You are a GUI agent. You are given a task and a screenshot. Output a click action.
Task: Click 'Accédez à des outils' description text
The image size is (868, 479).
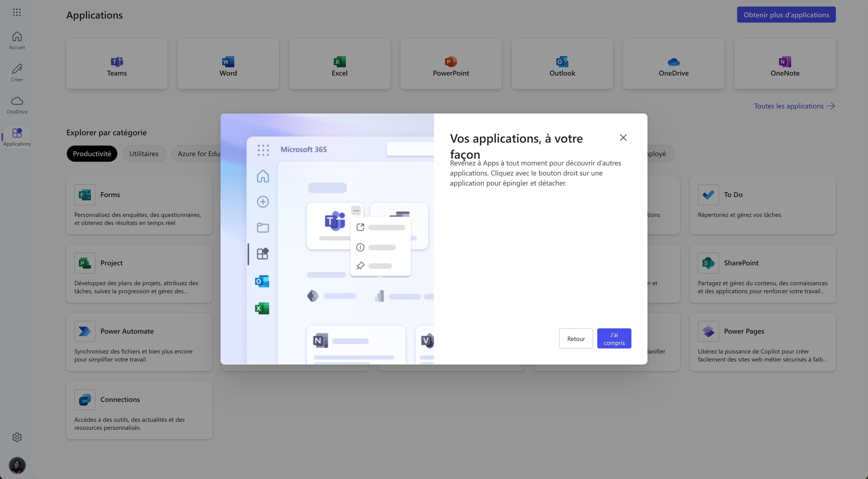coord(129,424)
